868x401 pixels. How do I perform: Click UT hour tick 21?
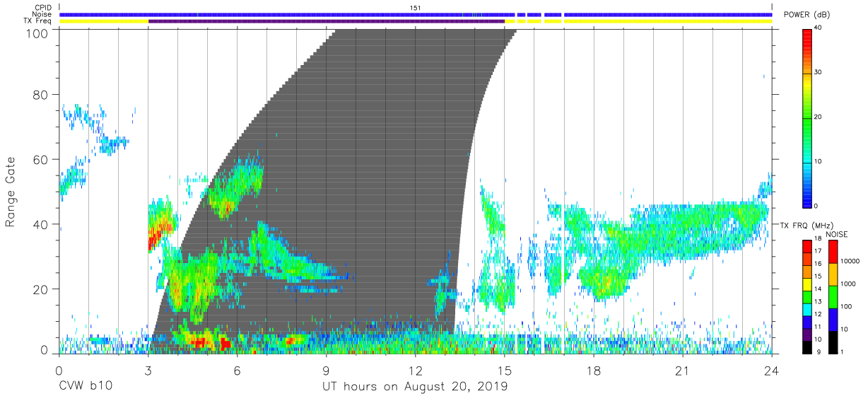[682, 372]
